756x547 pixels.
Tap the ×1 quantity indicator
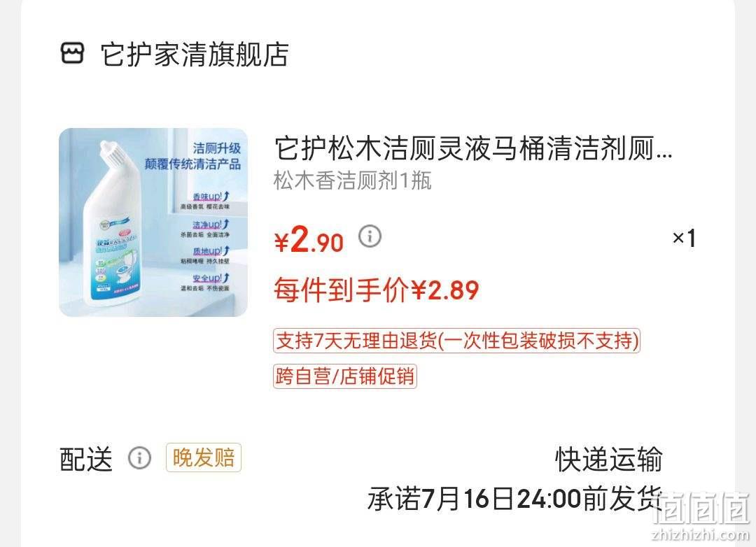684,238
